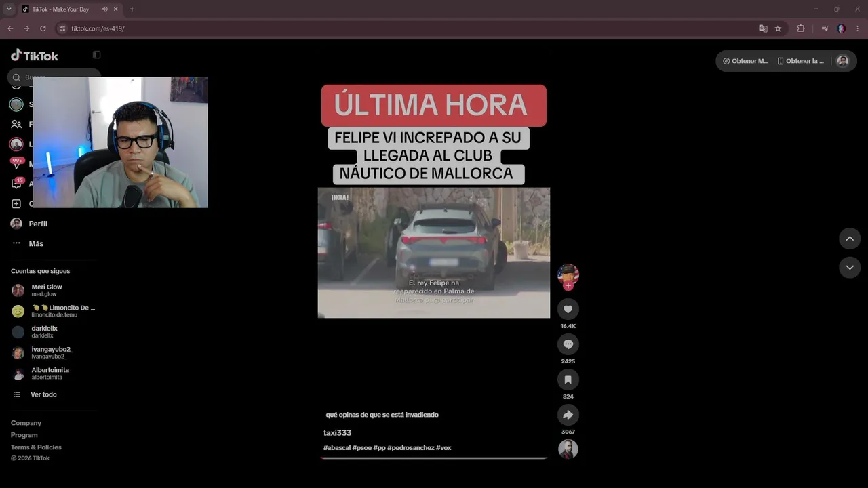868x488 pixels.
Task: Open the sound disc avatar below share
Action: point(568,449)
